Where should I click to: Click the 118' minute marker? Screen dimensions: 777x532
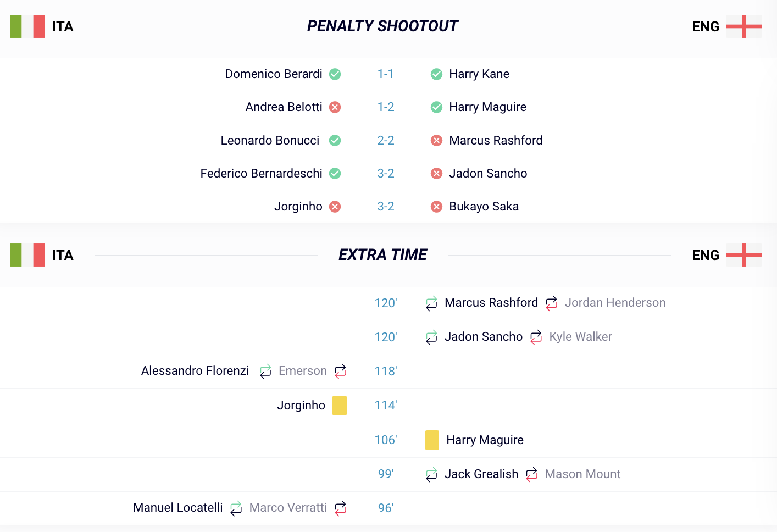point(386,372)
